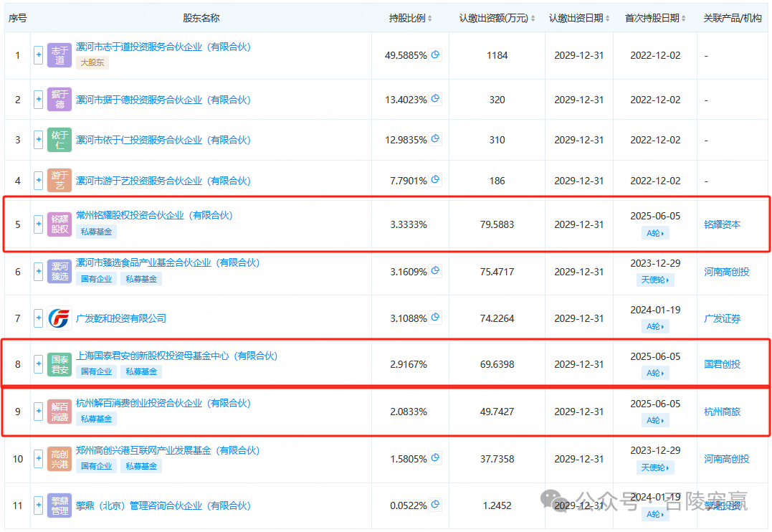This screenshot has height=532, width=772.
Task: Open 漯河市臻选食品产业基金合伙企业 link
Action: point(168,262)
